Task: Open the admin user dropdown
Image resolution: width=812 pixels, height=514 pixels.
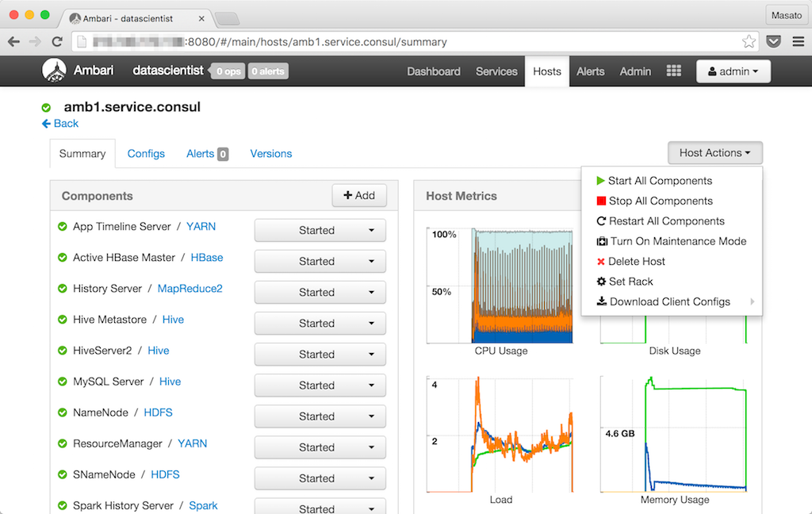Action: pyautogui.click(x=733, y=71)
